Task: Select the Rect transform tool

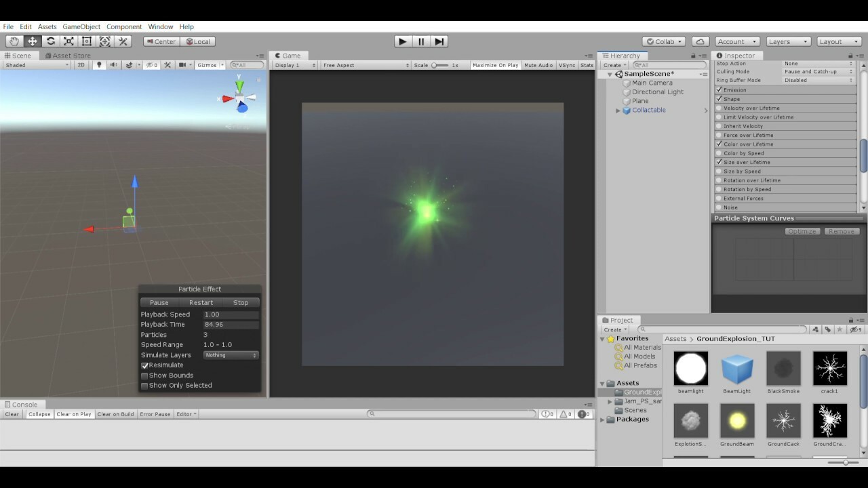Action: point(87,41)
